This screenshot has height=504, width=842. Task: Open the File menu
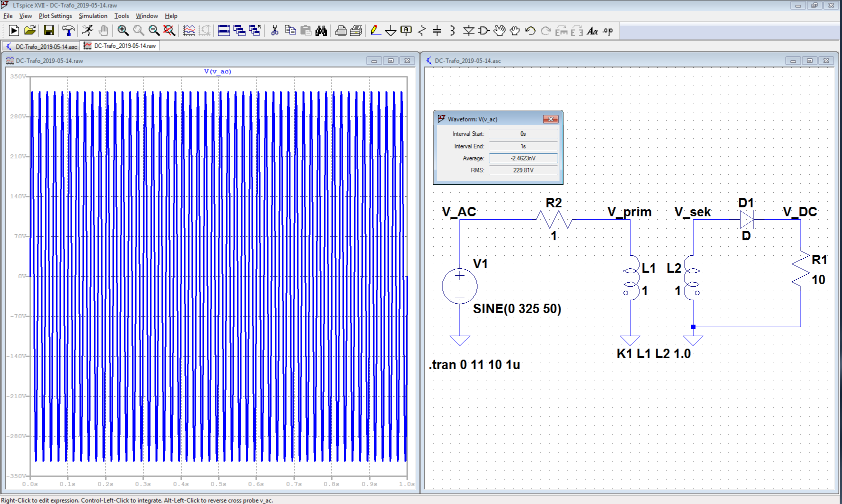(x=8, y=16)
